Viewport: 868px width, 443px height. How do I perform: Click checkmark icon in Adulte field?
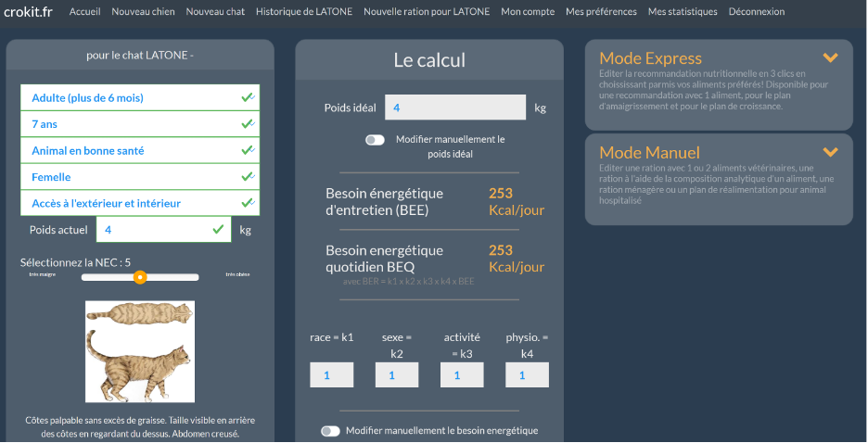point(247,97)
